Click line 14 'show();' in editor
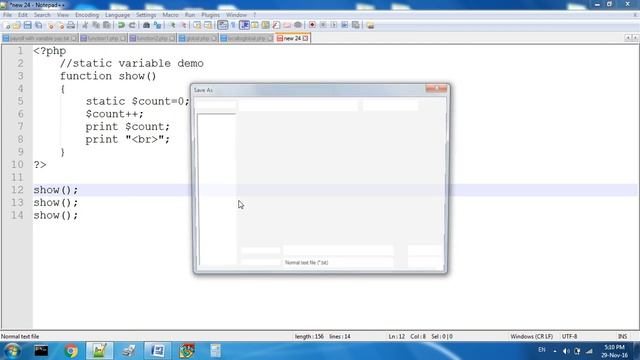The width and height of the screenshot is (640, 360). pyautogui.click(x=56, y=215)
